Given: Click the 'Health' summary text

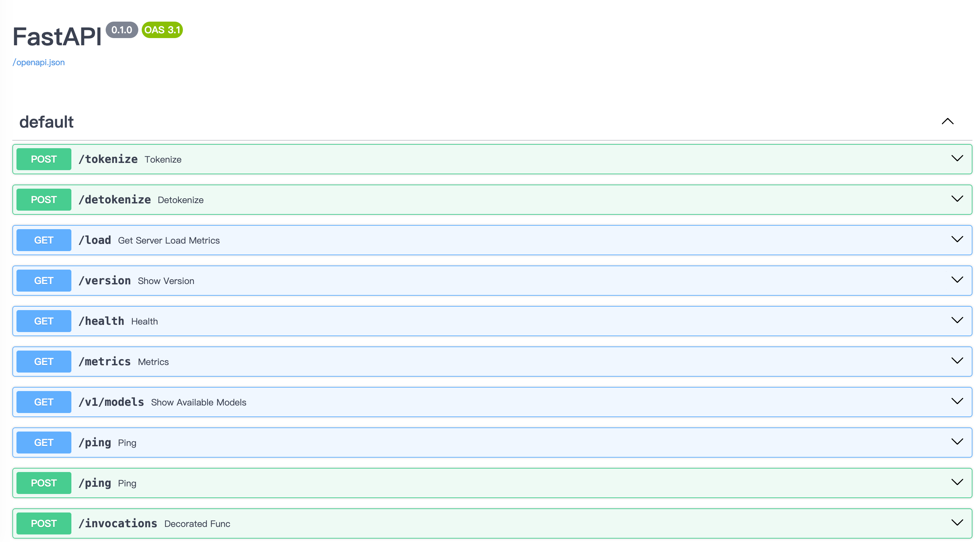Looking at the screenshot, I should tap(144, 321).
